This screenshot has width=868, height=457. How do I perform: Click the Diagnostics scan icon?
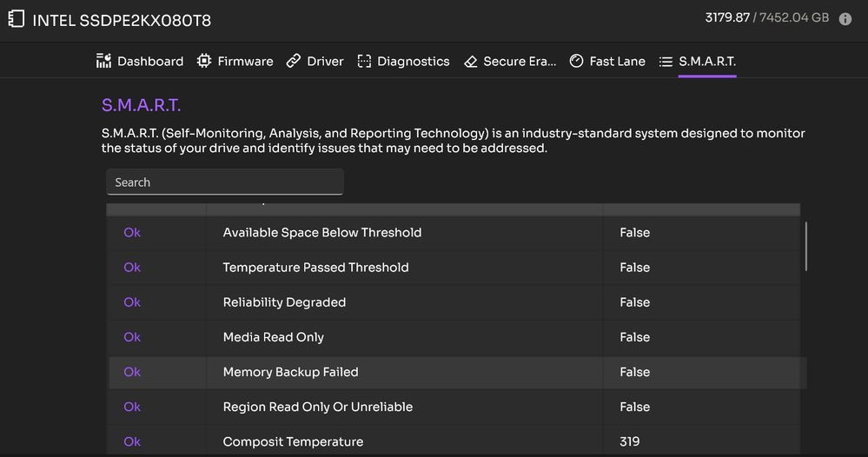365,62
